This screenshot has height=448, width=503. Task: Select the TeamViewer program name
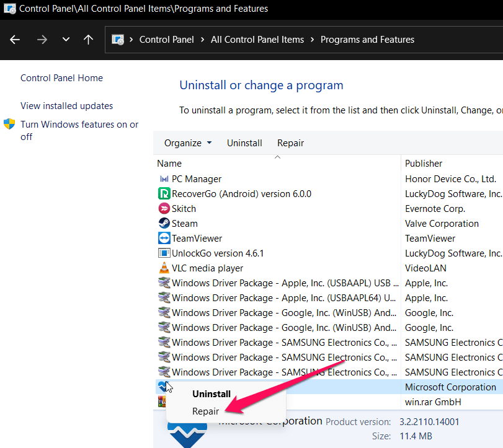197,239
